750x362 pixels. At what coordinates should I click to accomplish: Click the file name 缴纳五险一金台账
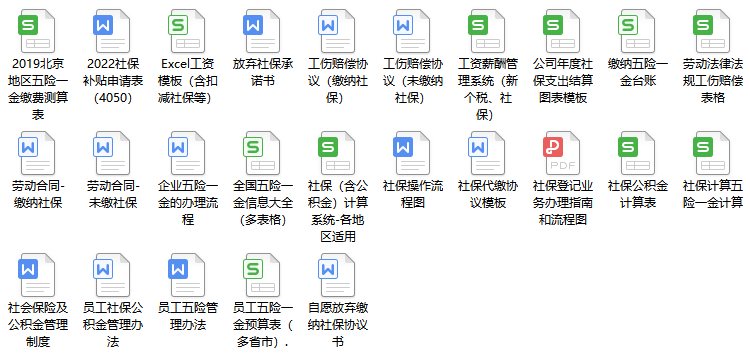click(638, 72)
